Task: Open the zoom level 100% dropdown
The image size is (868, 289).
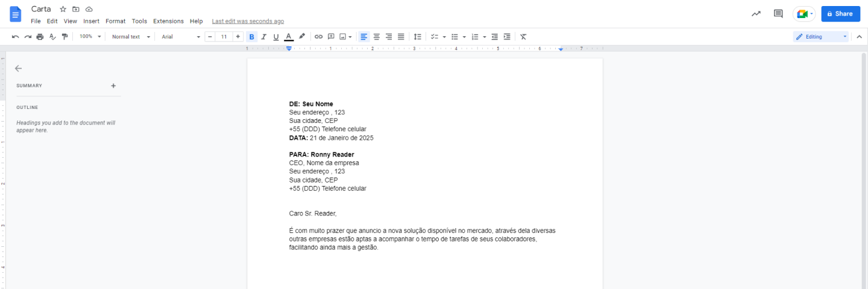Action: (x=90, y=37)
